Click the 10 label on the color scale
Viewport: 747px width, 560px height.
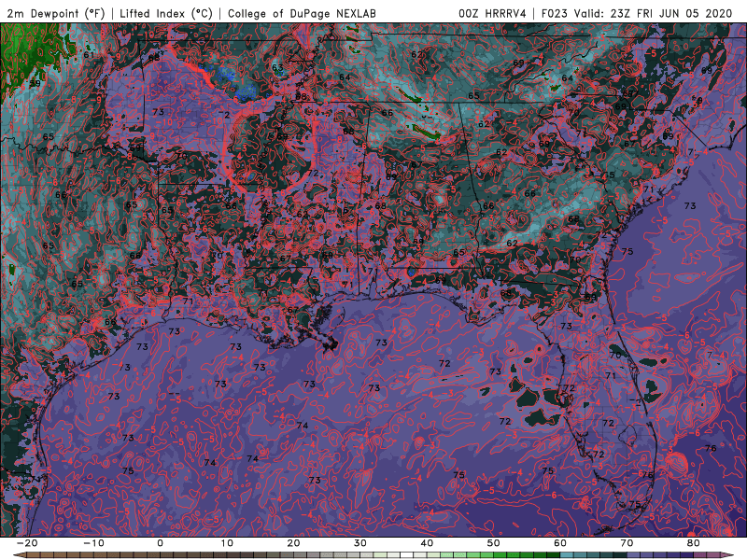click(227, 543)
